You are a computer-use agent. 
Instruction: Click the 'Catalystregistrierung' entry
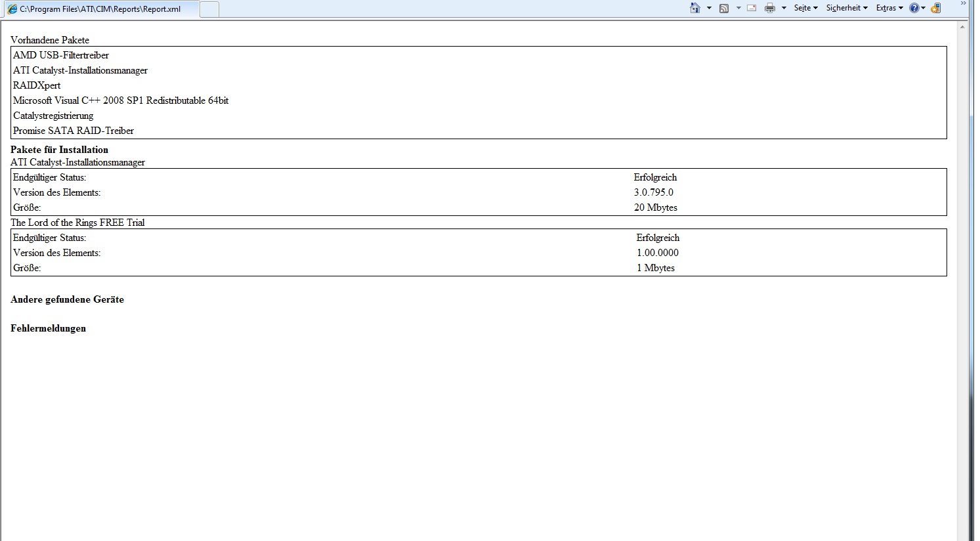tap(53, 116)
